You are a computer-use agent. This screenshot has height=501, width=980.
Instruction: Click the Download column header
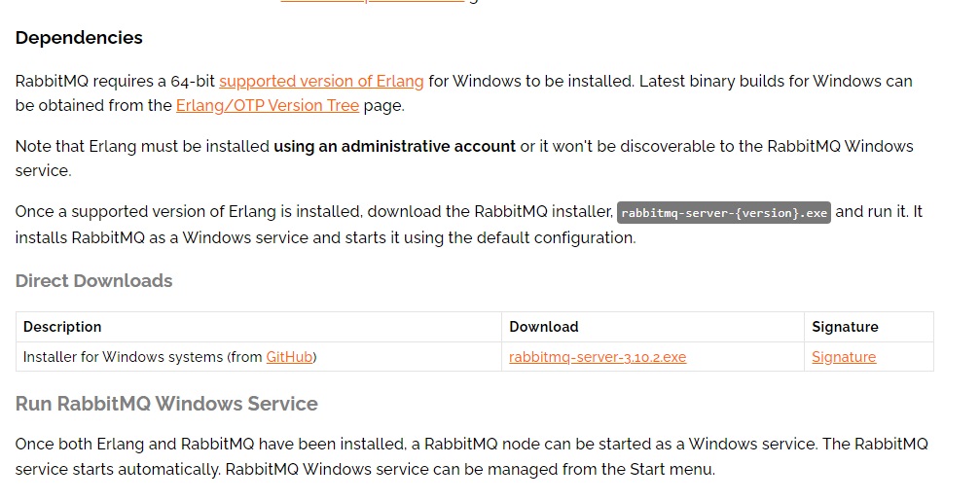(x=544, y=327)
